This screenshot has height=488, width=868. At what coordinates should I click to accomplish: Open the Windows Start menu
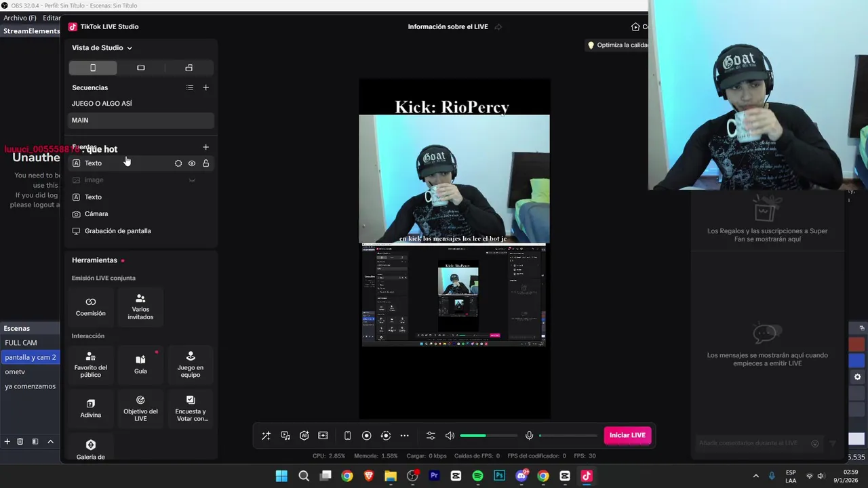tap(281, 476)
